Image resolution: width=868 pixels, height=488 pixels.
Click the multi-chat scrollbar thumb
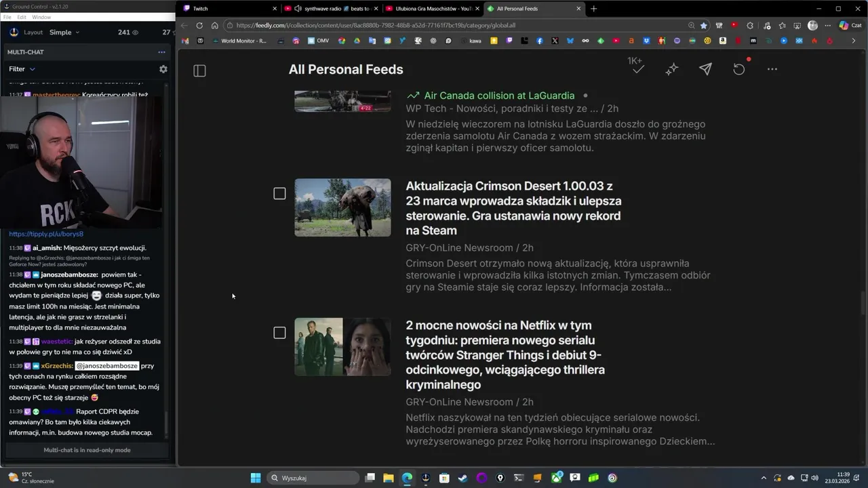[166, 424]
